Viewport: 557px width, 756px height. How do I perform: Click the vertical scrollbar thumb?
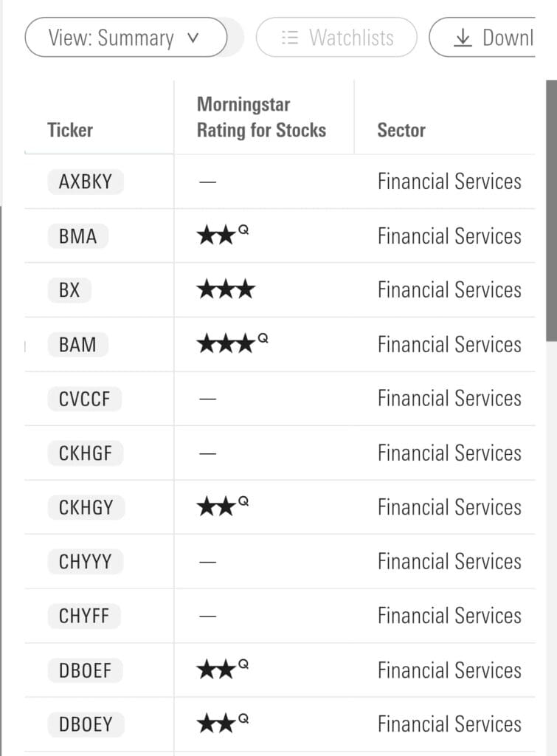[551, 210]
